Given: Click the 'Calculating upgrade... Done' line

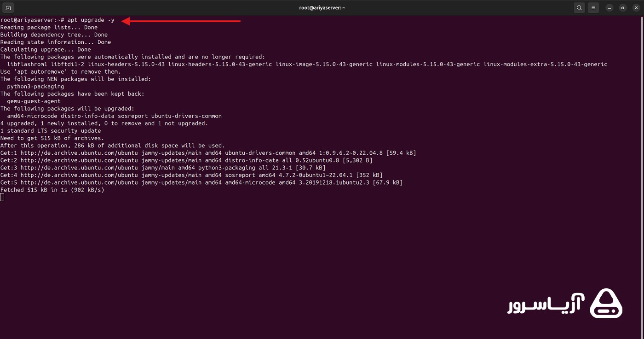Looking at the screenshot, I should (x=46, y=49).
